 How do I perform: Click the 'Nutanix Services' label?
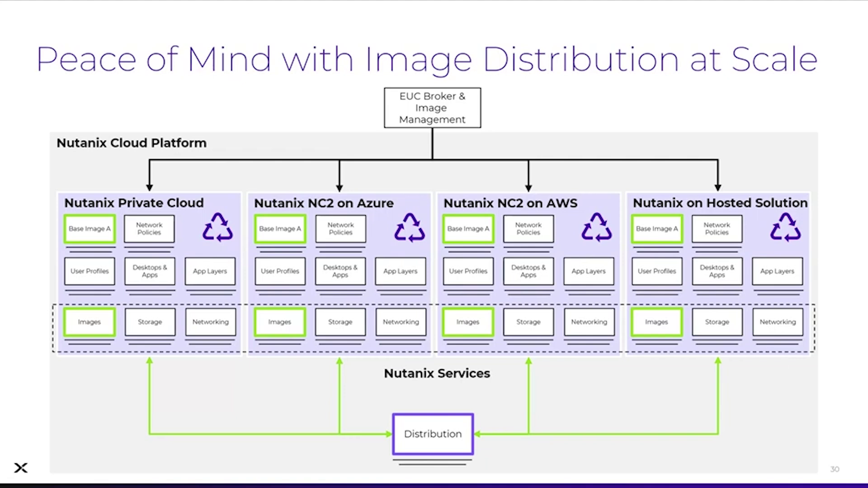[x=437, y=373]
